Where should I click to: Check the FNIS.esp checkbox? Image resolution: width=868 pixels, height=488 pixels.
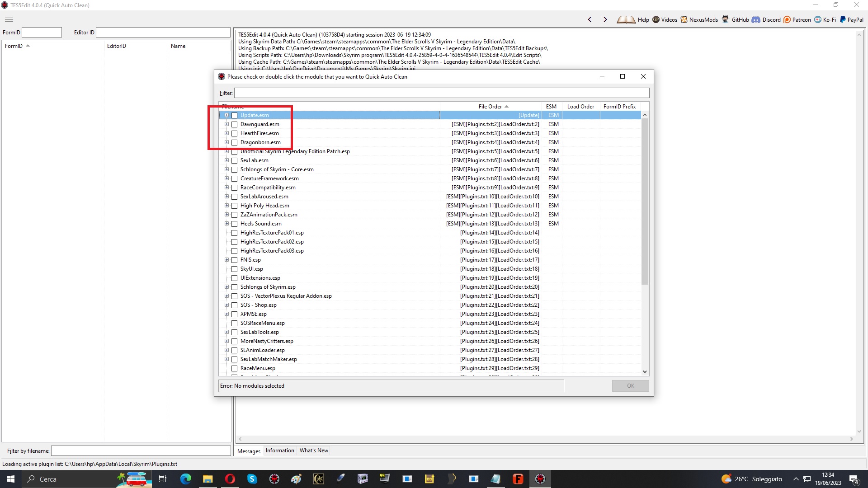(234, 260)
